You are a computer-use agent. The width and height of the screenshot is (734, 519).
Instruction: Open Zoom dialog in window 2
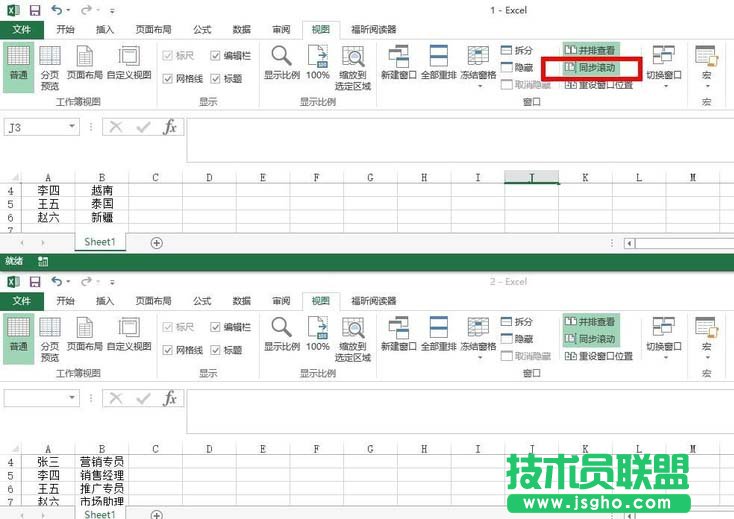click(282, 334)
